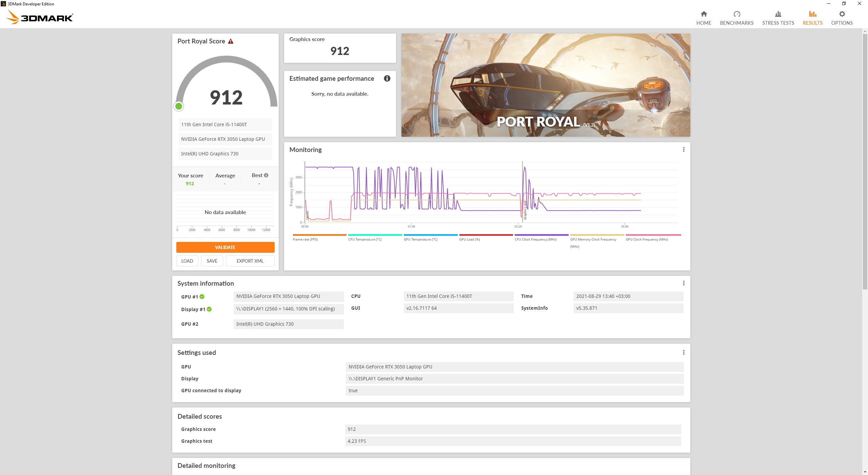
Task: Open the HOME section
Action: [704, 18]
